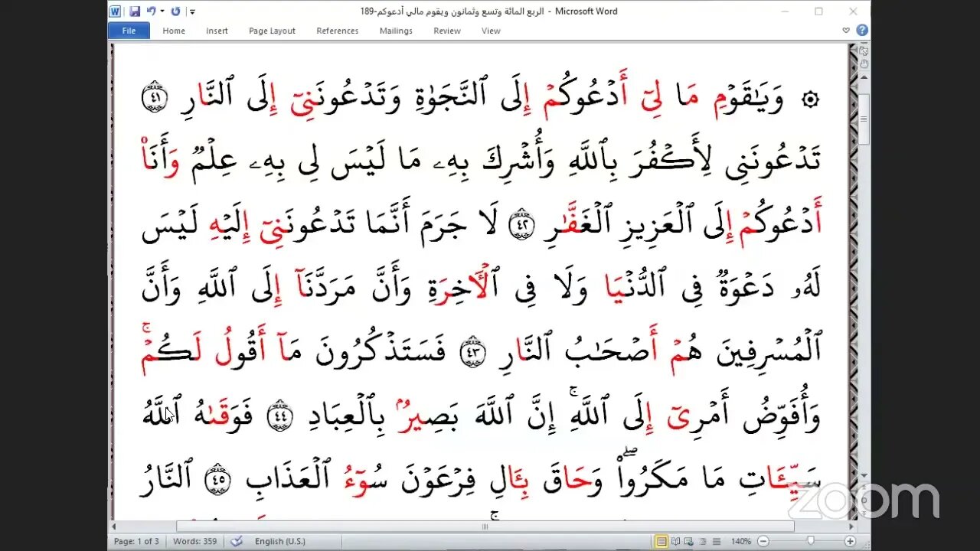
Task: Open the Mailings ribbon tab
Action: click(396, 31)
